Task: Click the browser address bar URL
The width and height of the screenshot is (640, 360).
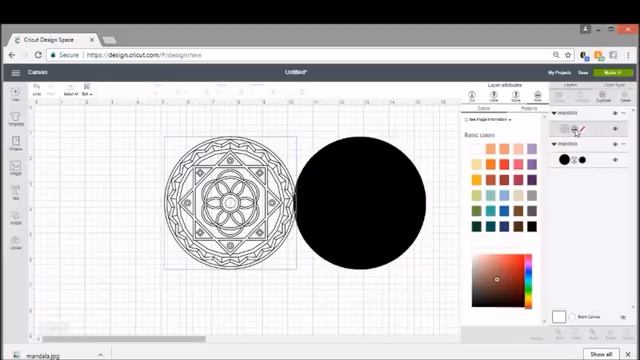Action: click(144, 55)
